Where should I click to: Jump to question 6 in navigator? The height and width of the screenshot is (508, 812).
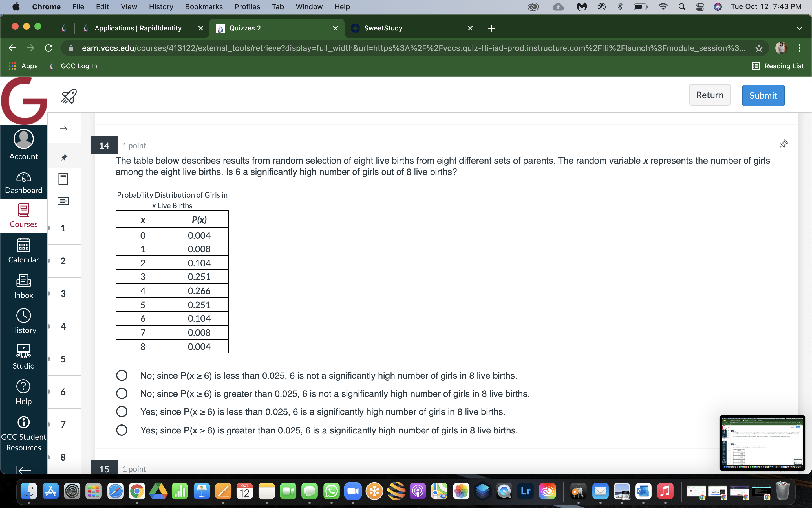[x=63, y=392]
